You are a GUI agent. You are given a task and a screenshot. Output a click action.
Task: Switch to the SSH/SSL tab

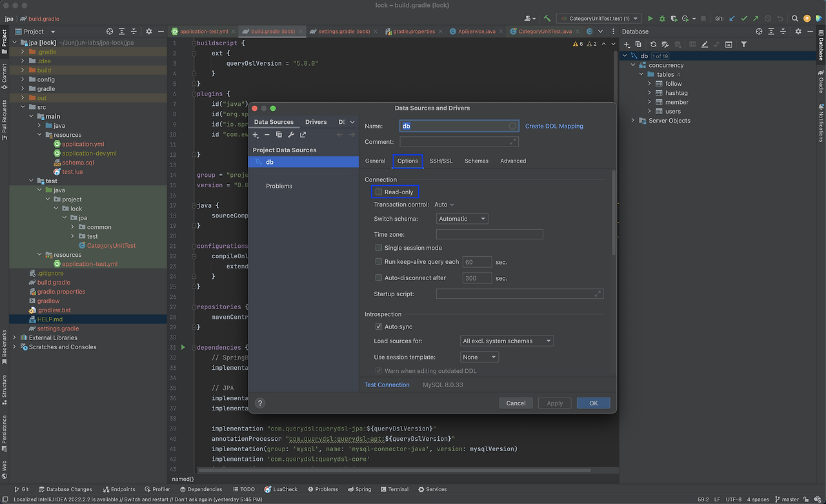pos(441,161)
